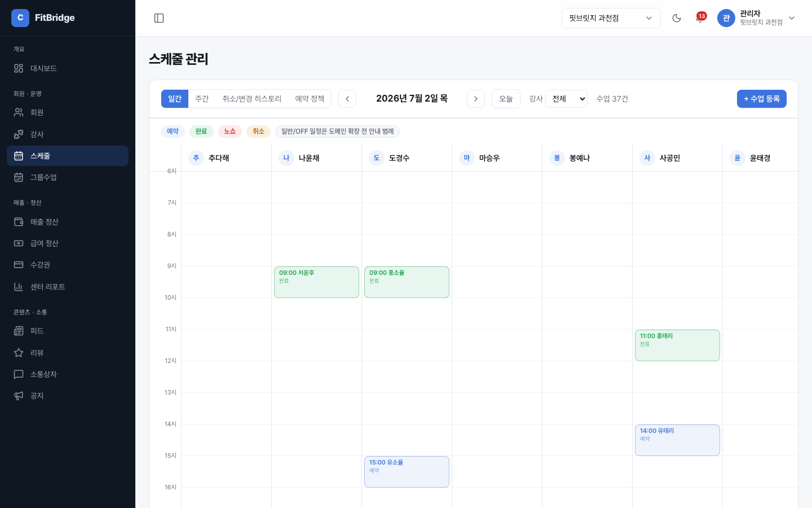Toggle the sidebar collapse icon
The width and height of the screenshot is (812, 508).
click(159, 18)
